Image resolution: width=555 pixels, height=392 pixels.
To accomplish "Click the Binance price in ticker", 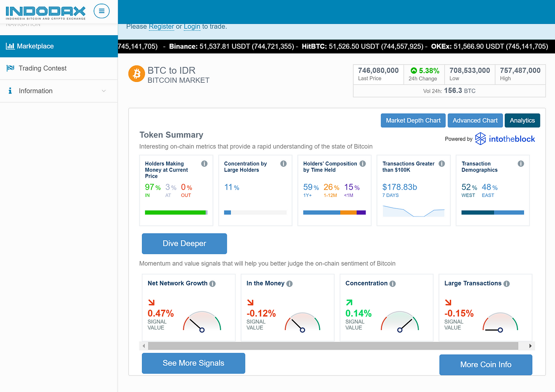I will coord(232,46).
